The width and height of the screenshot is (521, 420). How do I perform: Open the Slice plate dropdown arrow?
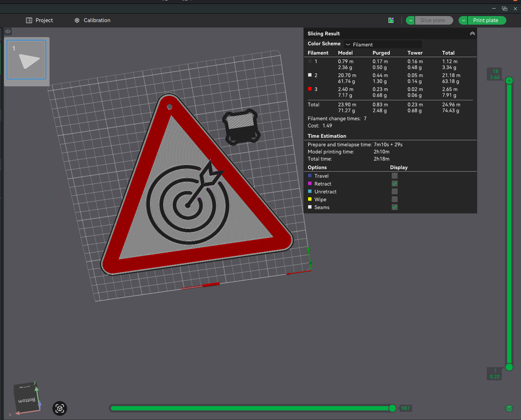410,20
